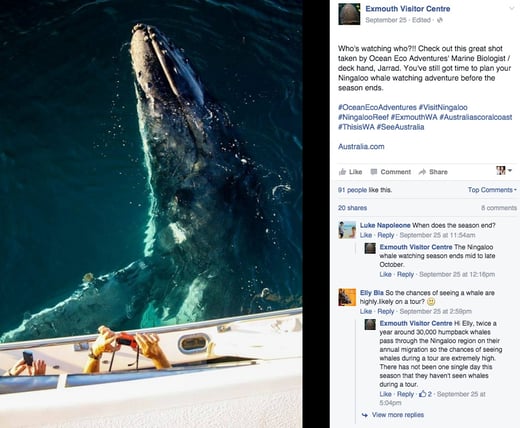Like Elly Bla's comment

(x=366, y=311)
